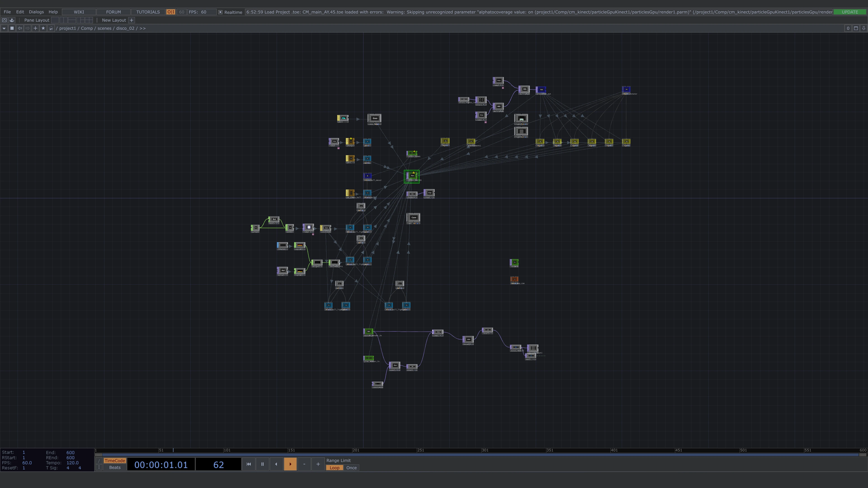Add a New Layout with plus
This screenshot has height=488, width=868.
coord(132,20)
